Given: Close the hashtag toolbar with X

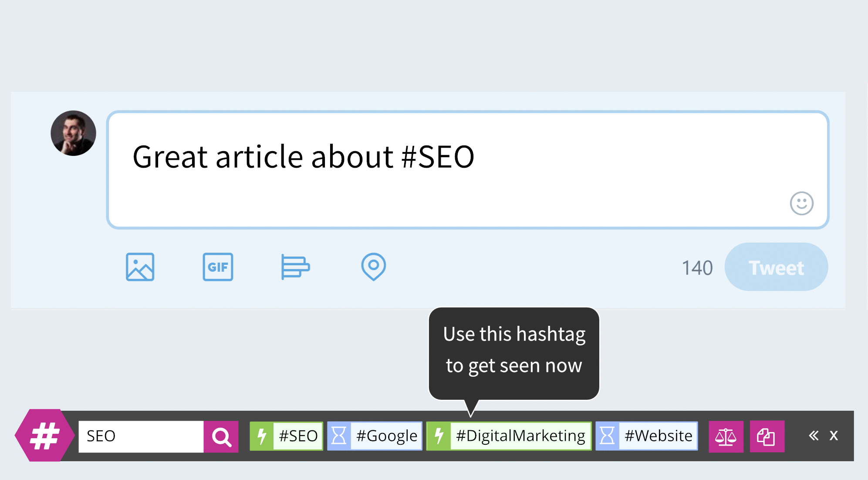Looking at the screenshot, I should (x=834, y=436).
